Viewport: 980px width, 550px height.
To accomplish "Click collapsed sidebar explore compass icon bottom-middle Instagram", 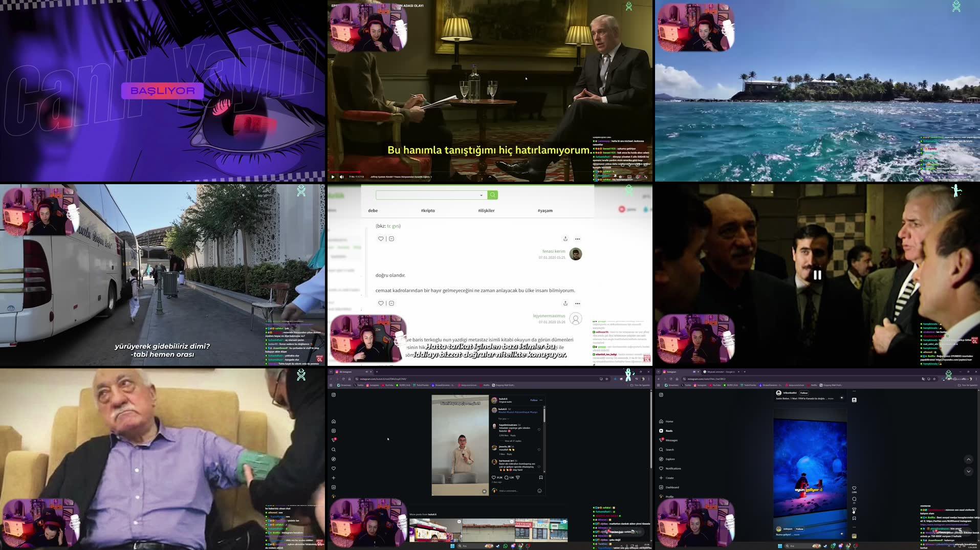I will [x=334, y=459].
